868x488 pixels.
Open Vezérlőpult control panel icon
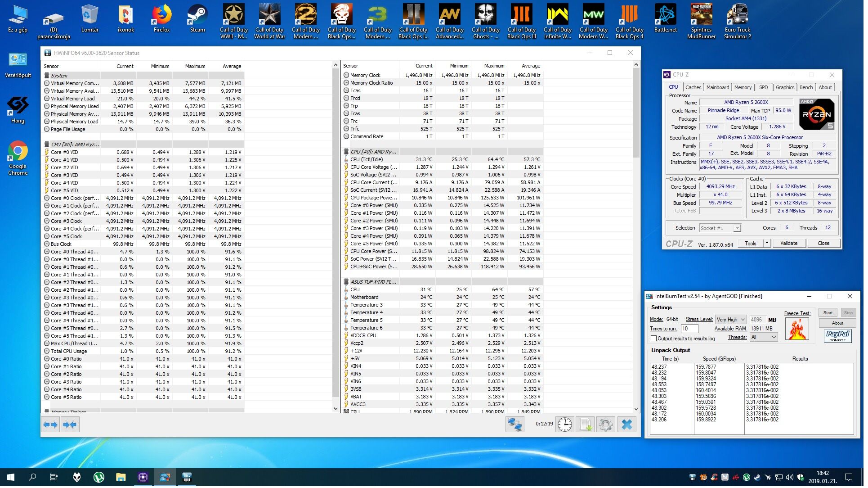(18, 66)
